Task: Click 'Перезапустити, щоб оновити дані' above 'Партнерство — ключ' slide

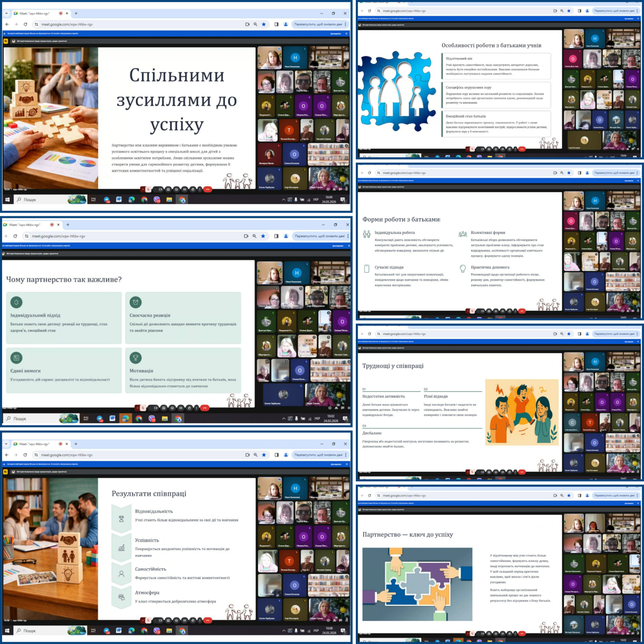Action: tap(614, 495)
